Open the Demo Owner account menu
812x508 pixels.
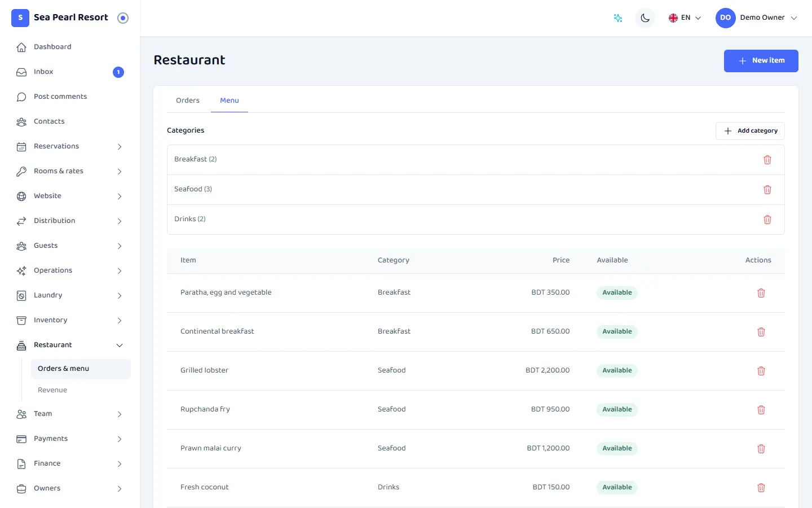pos(756,18)
